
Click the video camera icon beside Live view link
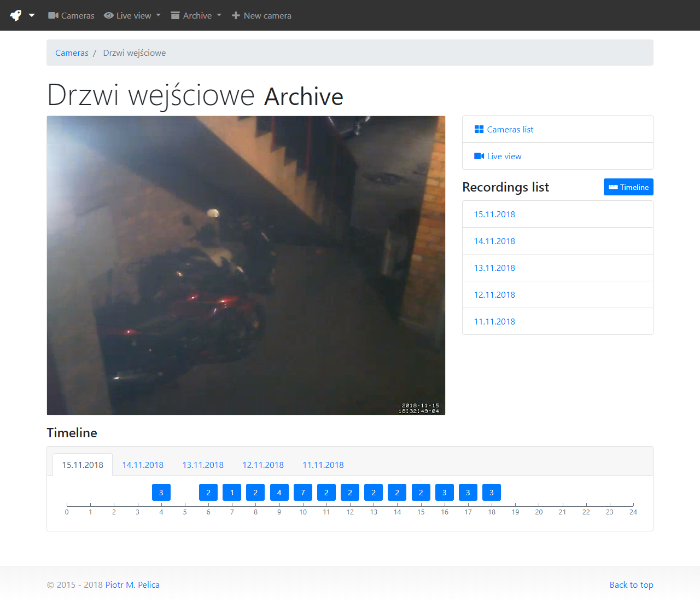(x=479, y=156)
